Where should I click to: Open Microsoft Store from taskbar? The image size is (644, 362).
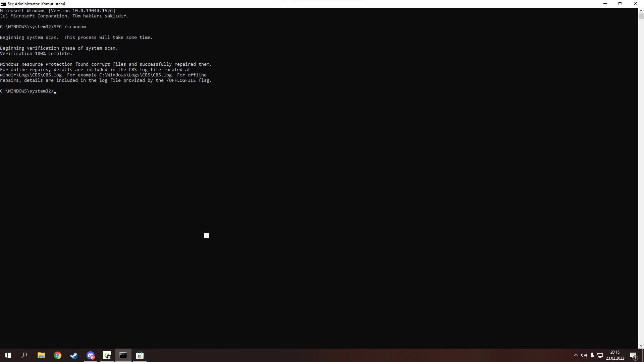coord(140,355)
